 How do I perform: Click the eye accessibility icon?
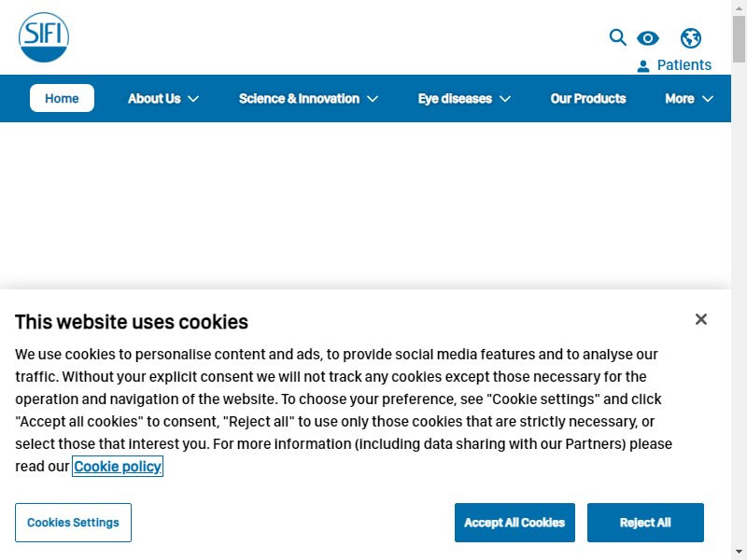tap(648, 38)
